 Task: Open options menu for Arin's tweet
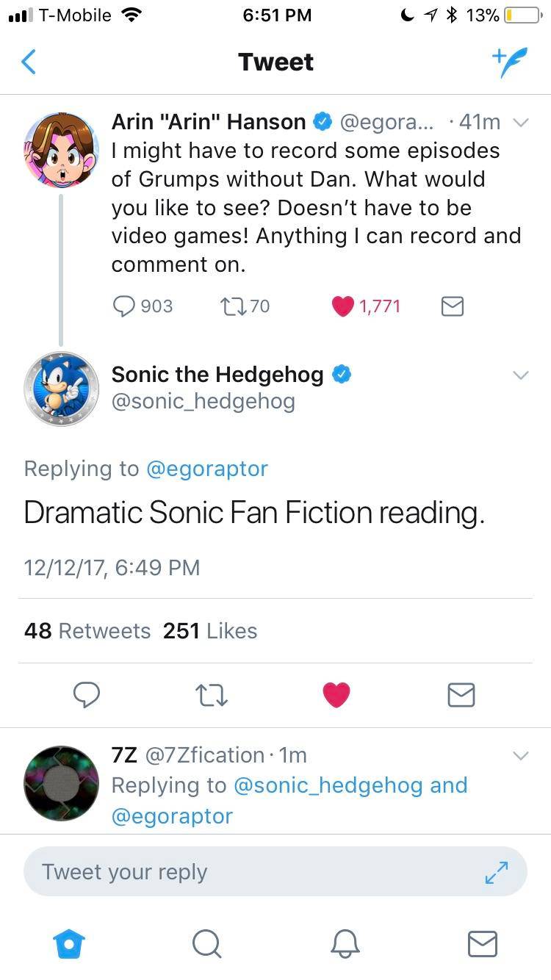(521, 123)
